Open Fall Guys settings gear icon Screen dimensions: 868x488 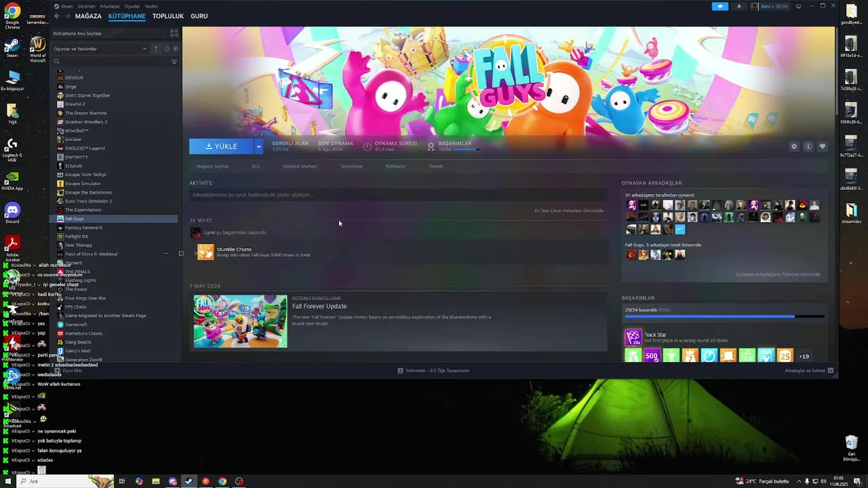tap(794, 146)
